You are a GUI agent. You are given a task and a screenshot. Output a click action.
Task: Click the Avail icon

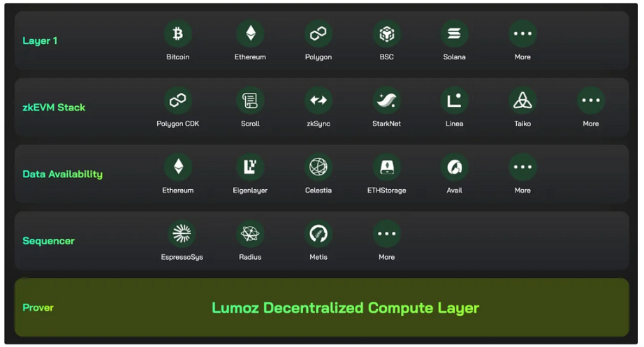click(x=454, y=167)
